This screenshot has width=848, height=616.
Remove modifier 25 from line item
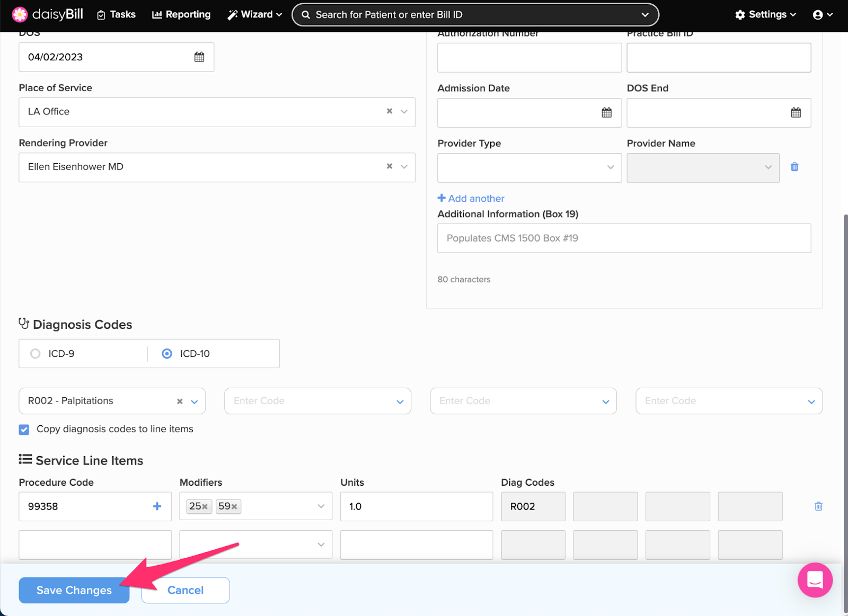pos(205,507)
